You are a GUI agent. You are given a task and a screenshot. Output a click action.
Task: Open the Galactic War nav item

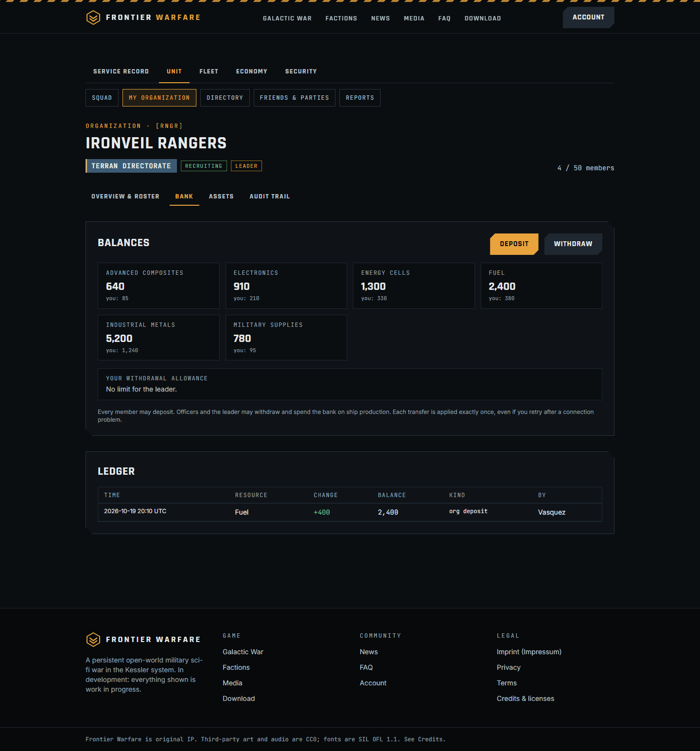pos(287,18)
